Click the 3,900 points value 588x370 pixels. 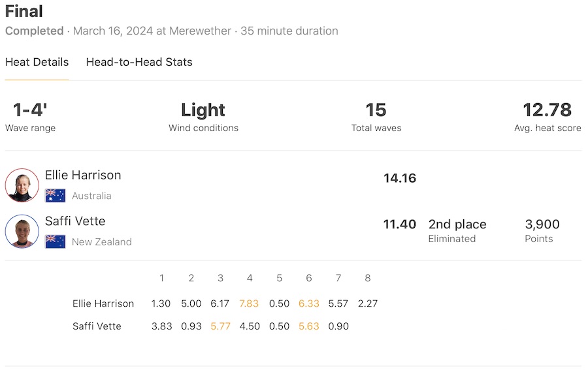[542, 224]
